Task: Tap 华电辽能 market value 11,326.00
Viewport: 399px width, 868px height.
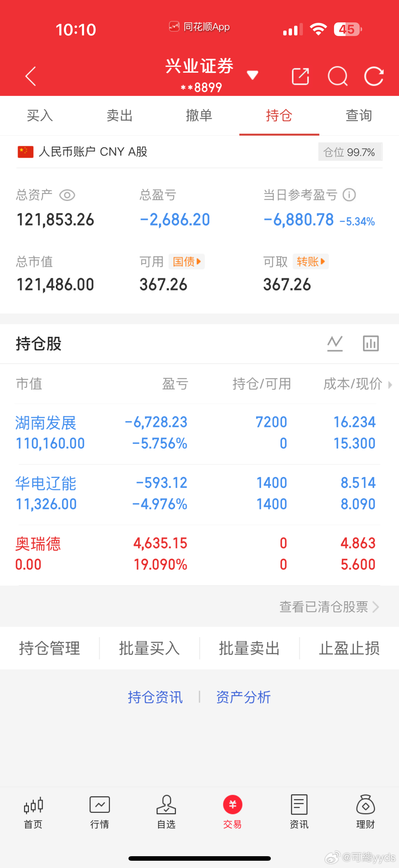Action: click(x=47, y=504)
